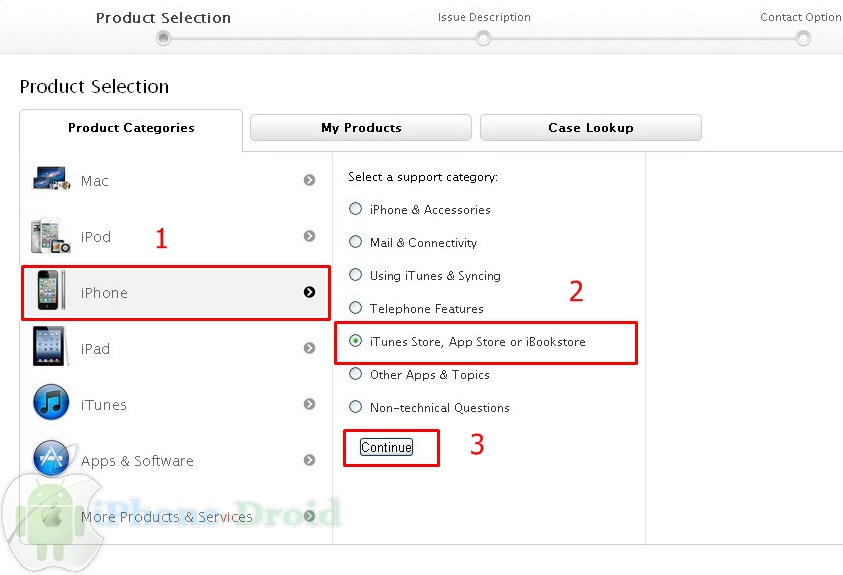Click the Mac category label
Screen dimensions: 843x575
[x=95, y=181]
